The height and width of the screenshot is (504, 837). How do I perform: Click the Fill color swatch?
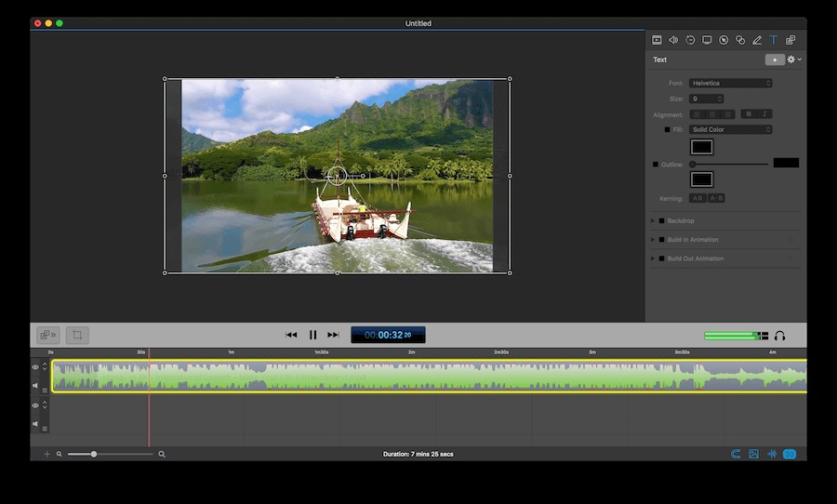click(x=701, y=147)
